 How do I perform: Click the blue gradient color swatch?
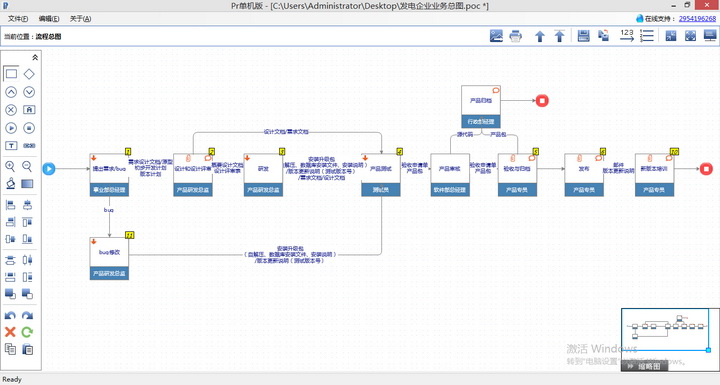point(28,184)
